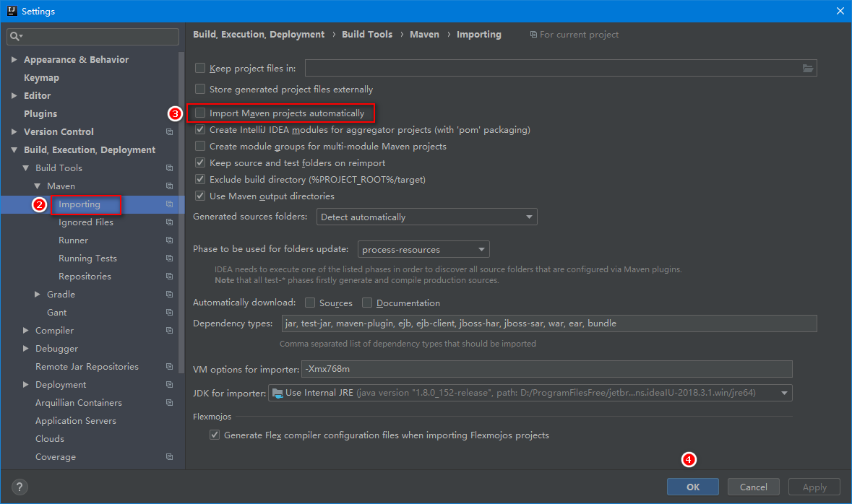Click the help question mark icon
Viewport: 852px width, 504px height.
point(19,487)
